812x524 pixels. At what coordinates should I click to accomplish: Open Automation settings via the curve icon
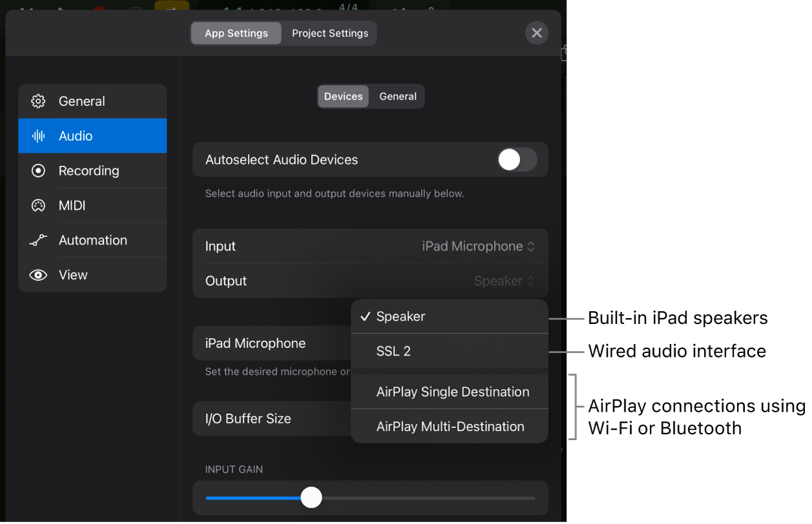pyautogui.click(x=39, y=240)
